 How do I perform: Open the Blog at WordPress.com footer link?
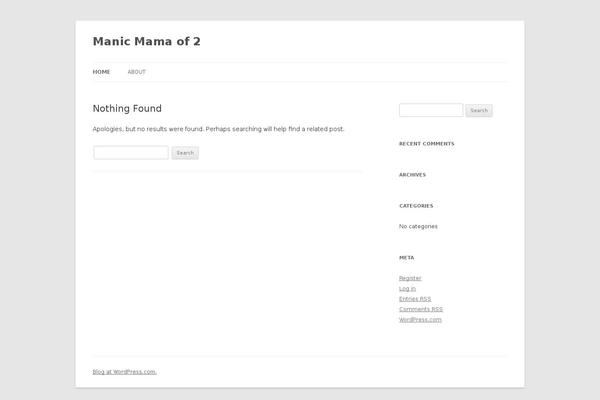pos(125,372)
